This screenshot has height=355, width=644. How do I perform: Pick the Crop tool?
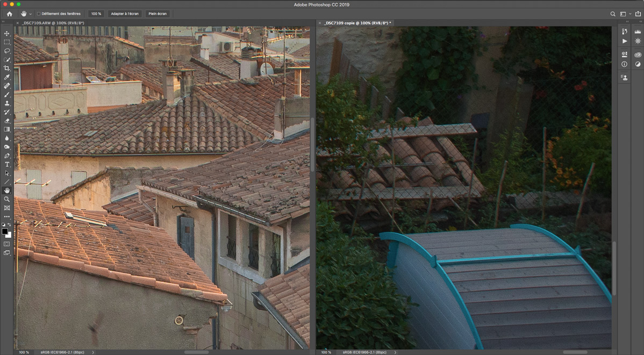tap(7, 68)
